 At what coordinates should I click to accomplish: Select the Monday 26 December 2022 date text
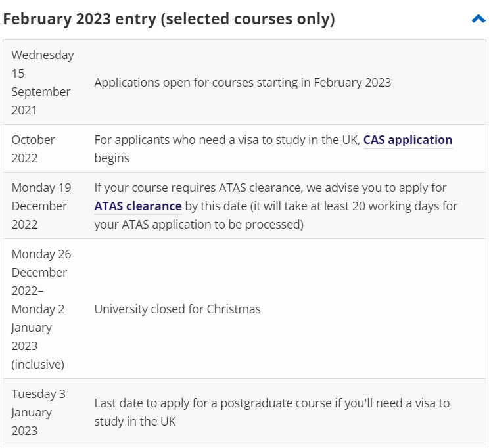click(x=41, y=272)
